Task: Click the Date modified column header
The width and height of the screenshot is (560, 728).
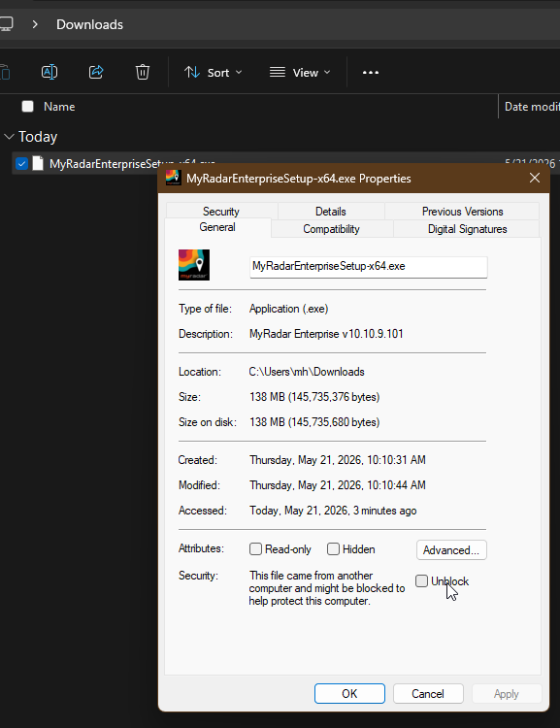Action: click(532, 107)
